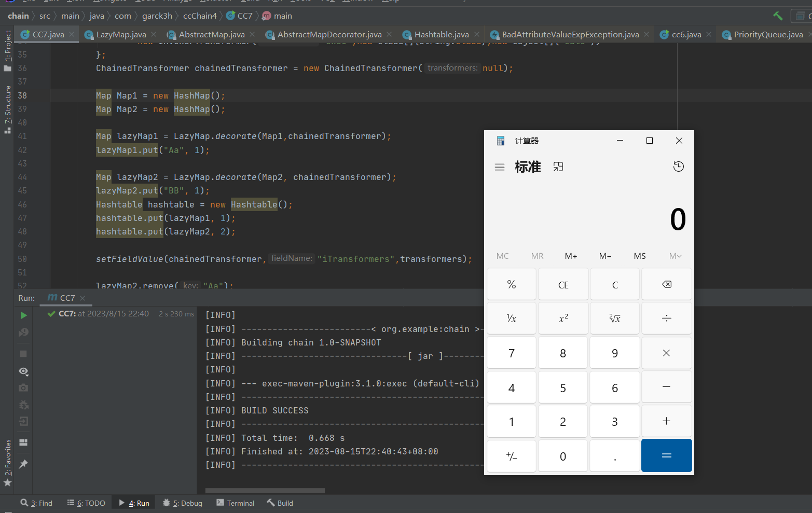Click garck3h in the breadcrumb path
Screen dimensions: 812x513
pos(157,16)
